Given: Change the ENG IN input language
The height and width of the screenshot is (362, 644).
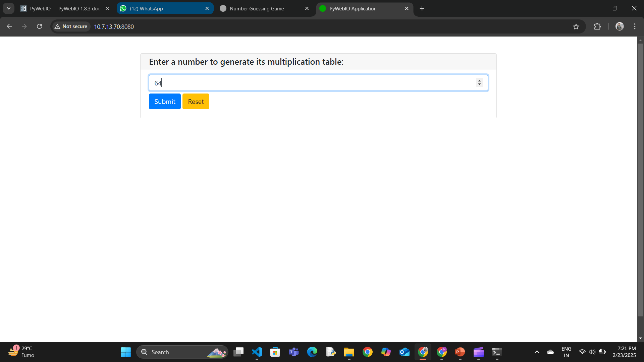Looking at the screenshot, I should [x=567, y=352].
